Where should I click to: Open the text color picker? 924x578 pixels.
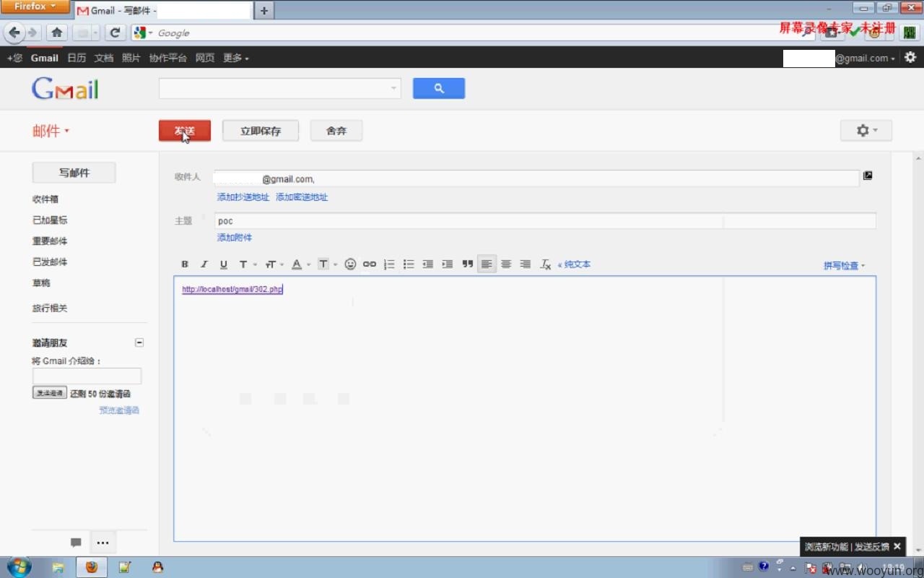(300, 264)
